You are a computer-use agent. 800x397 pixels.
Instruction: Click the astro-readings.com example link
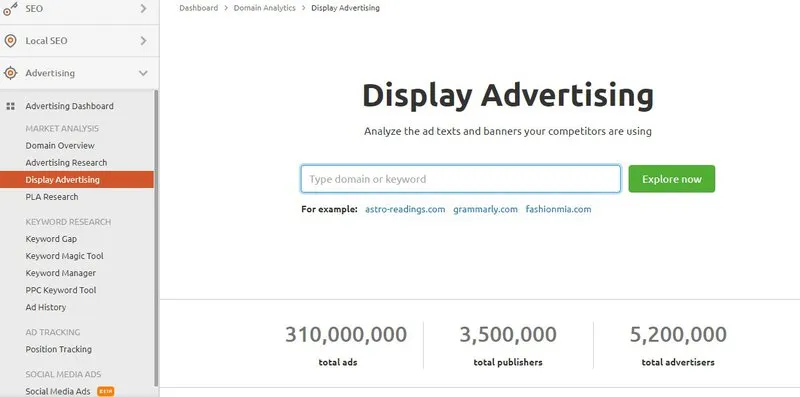(x=405, y=209)
